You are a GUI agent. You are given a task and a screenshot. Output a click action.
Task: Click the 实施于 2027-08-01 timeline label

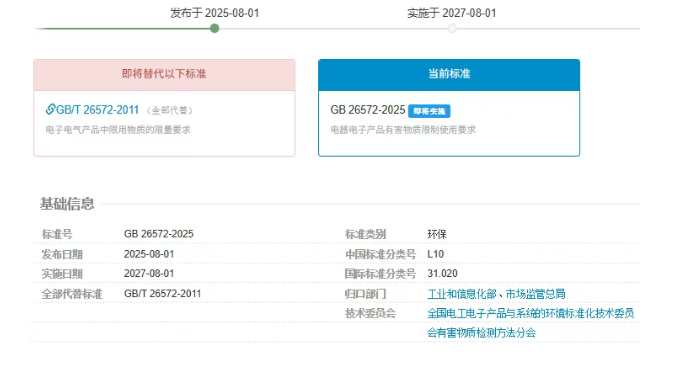point(452,13)
